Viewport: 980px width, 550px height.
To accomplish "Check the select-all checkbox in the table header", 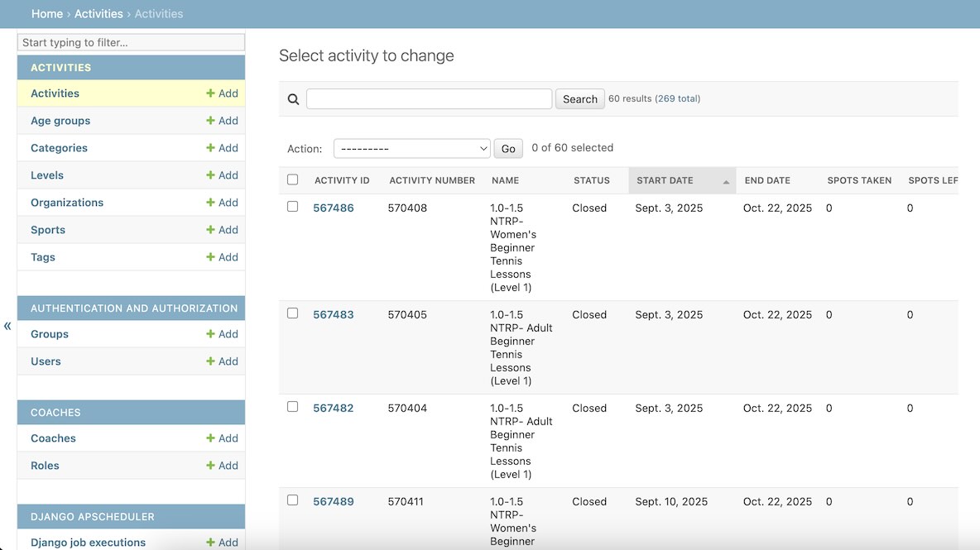I will [292, 179].
